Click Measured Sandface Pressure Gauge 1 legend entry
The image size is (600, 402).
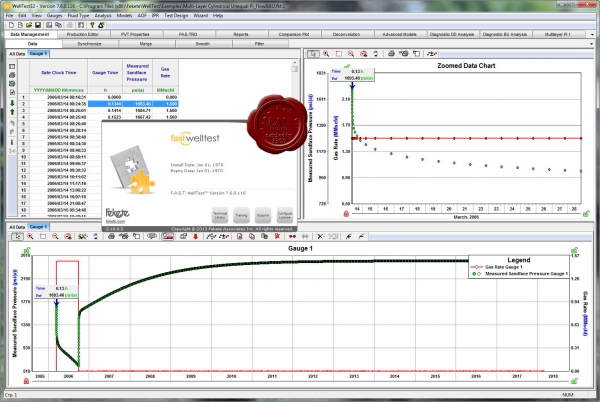[x=520, y=274]
